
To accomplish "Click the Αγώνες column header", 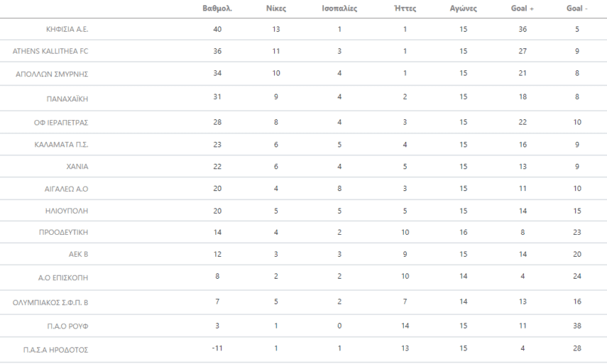I will click(463, 10).
